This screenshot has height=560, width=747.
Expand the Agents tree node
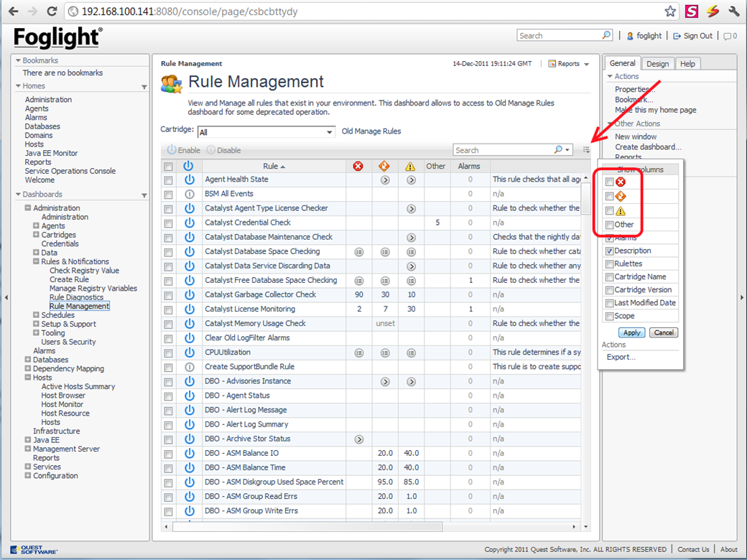tap(36, 225)
